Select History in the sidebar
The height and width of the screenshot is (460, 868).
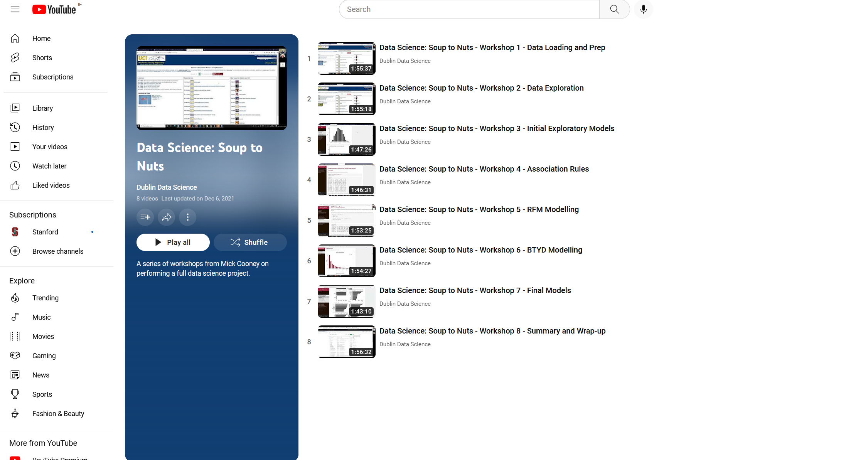click(x=43, y=128)
